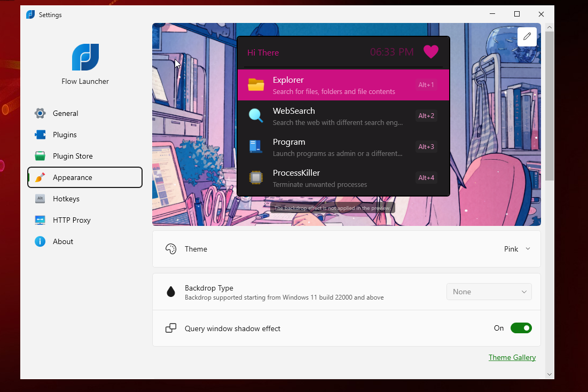Select the Explorer plugin result icon
The height and width of the screenshot is (392, 588).
(x=256, y=84)
